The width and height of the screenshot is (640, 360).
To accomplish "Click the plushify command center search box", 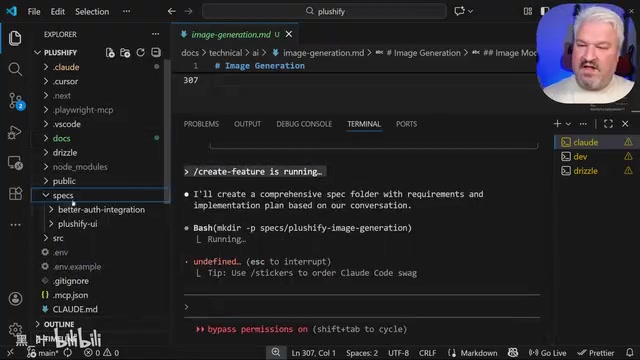I will pyautogui.click(x=324, y=11).
